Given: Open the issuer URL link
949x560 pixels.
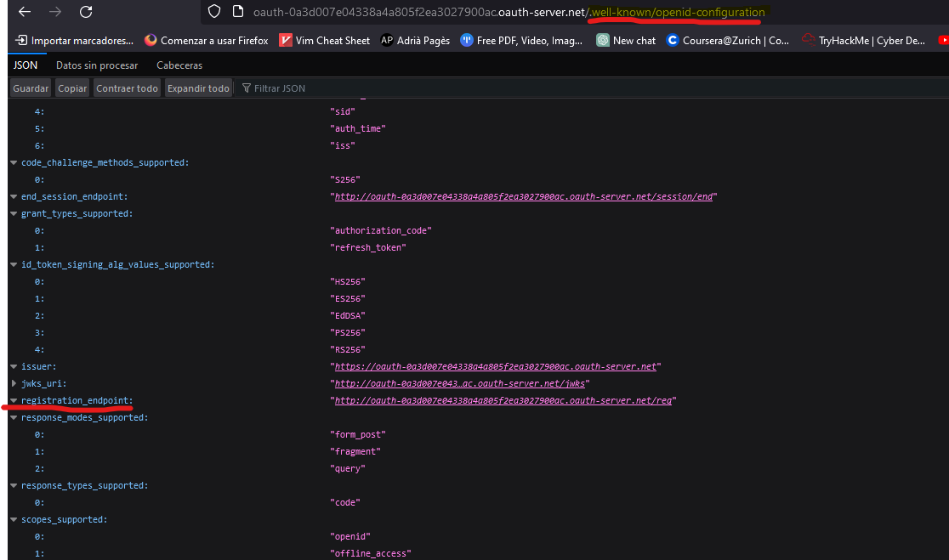Looking at the screenshot, I should (496, 366).
